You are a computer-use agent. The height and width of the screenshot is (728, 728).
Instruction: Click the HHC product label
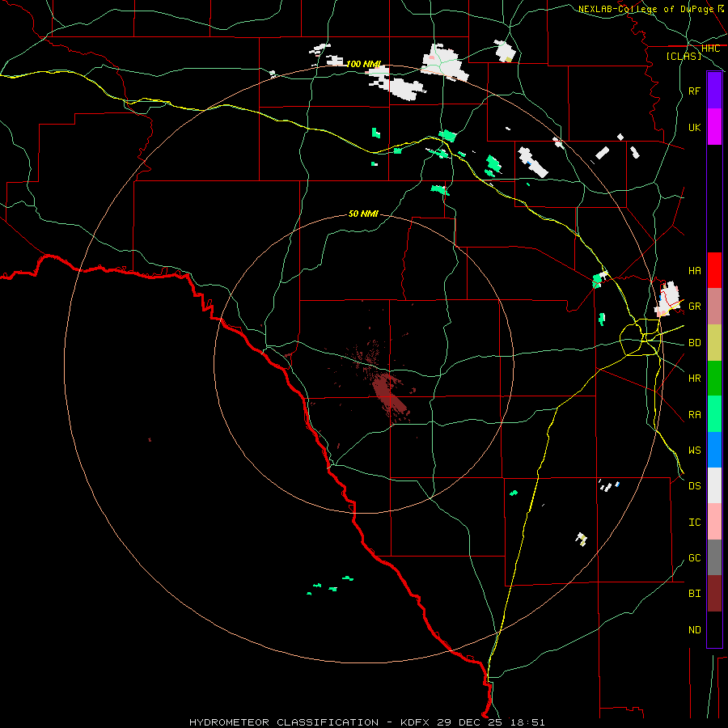click(710, 49)
